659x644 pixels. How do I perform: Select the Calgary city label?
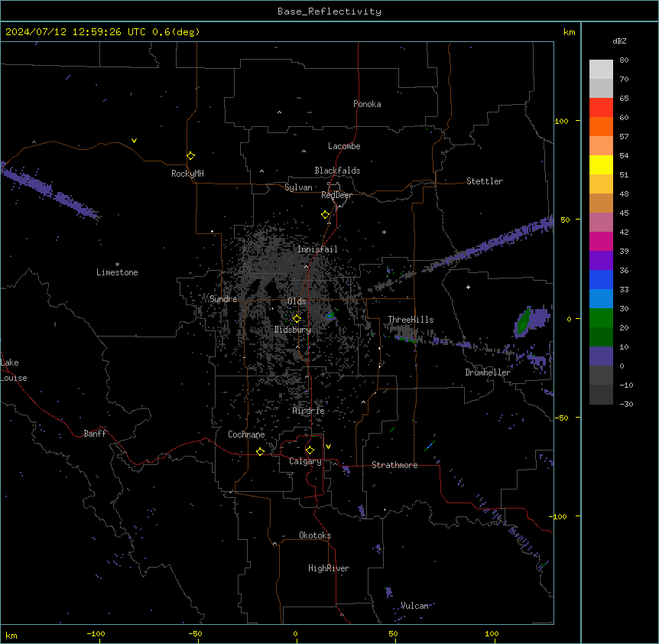tap(305, 461)
